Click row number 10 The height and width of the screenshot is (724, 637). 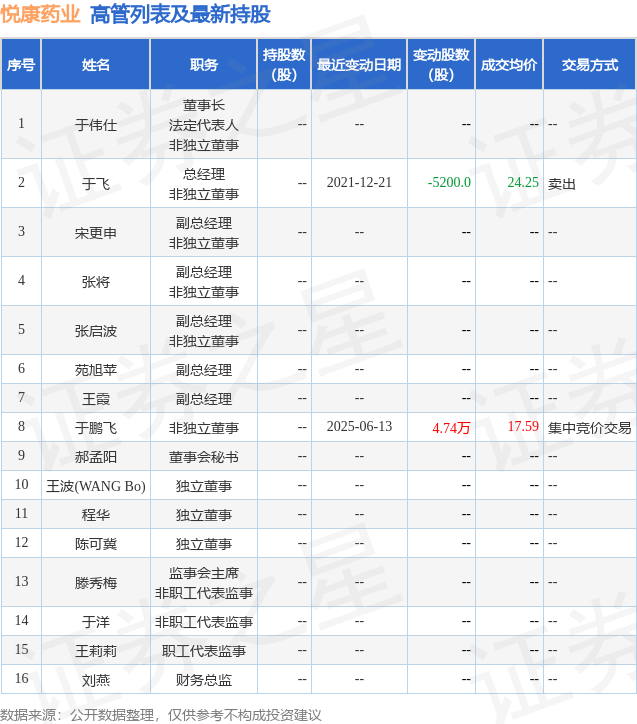[22, 484]
